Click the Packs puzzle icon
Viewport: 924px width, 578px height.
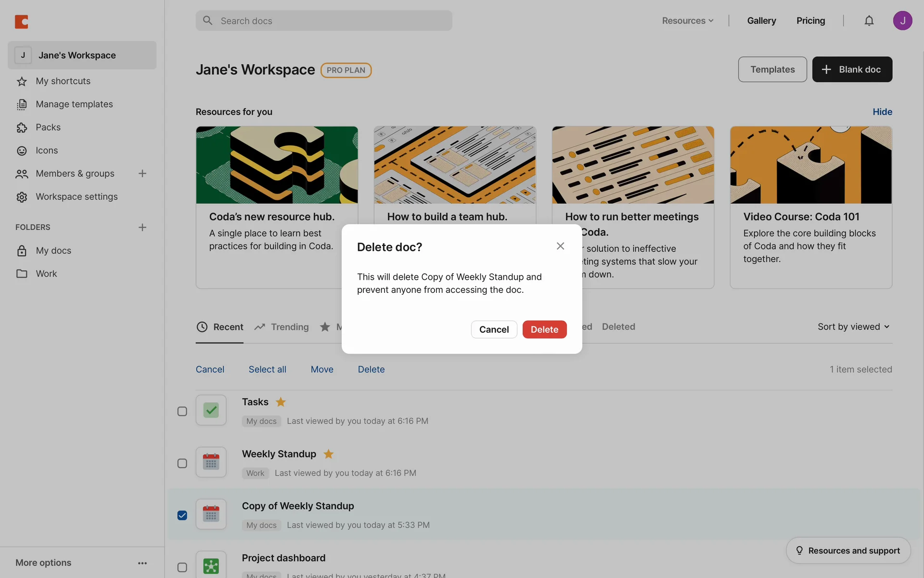22,128
